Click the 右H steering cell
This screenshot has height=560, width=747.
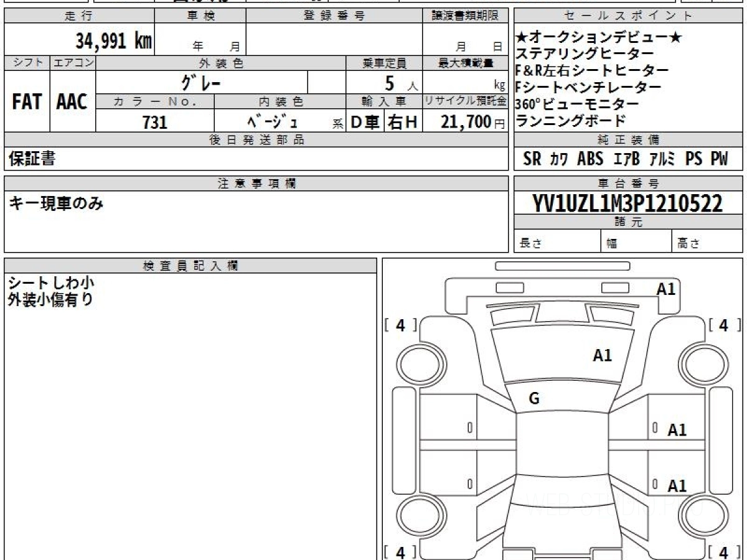(403, 123)
